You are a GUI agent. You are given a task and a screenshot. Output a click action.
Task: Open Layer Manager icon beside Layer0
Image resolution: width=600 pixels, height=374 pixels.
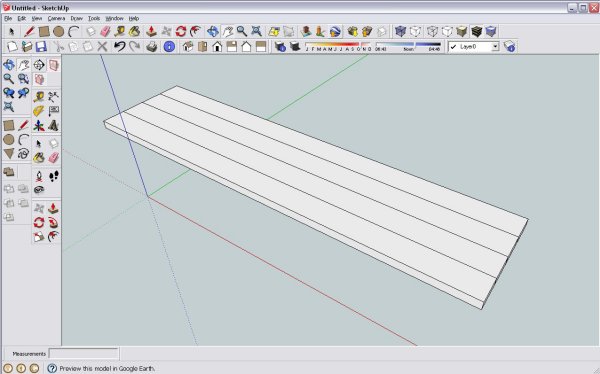pyautogui.click(x=509, y=47)
